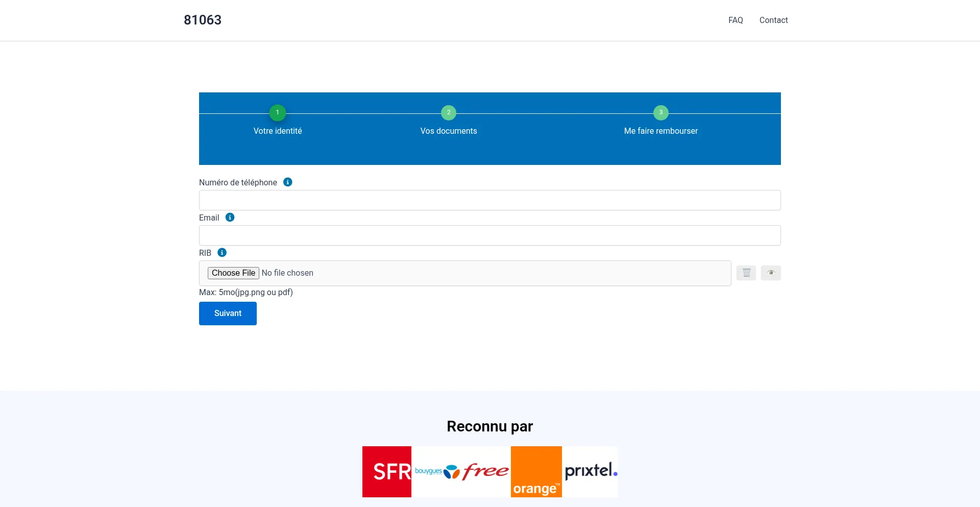Click the 81063 site title
Screen dimensions: 980x507
click(x=203, y=20)
